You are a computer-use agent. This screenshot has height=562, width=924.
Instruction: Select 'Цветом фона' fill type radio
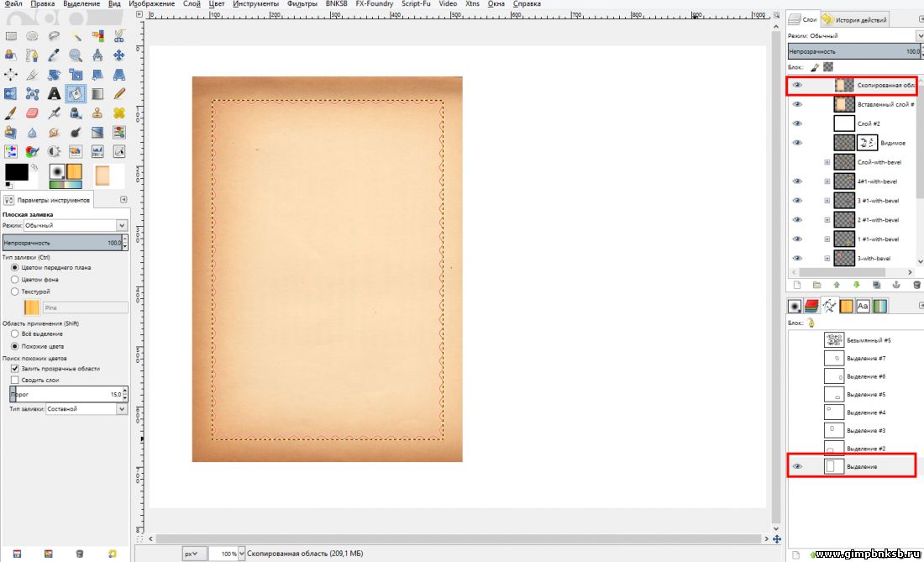click(x=15, y=279)
